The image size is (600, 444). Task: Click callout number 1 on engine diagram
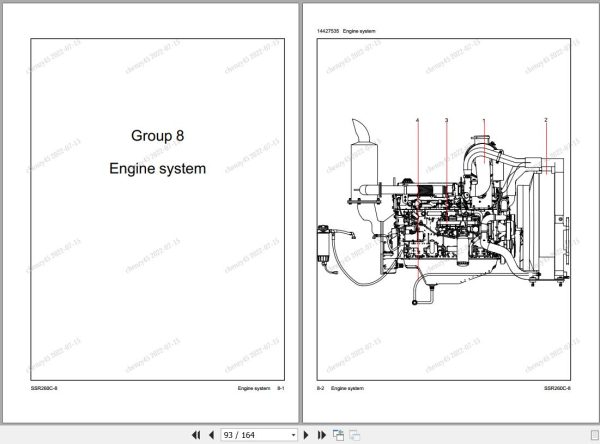click(484, 121)
